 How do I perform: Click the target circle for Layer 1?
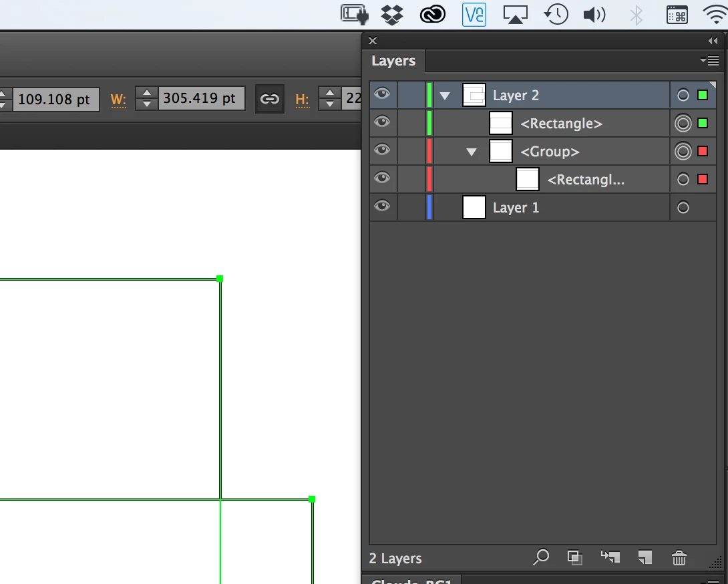tap(683, 207)
